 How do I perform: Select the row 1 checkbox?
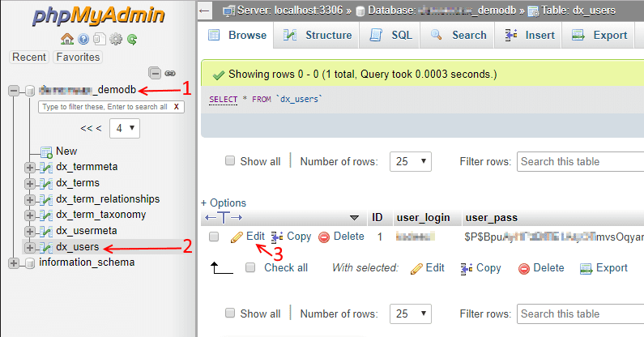pos(214,237)
